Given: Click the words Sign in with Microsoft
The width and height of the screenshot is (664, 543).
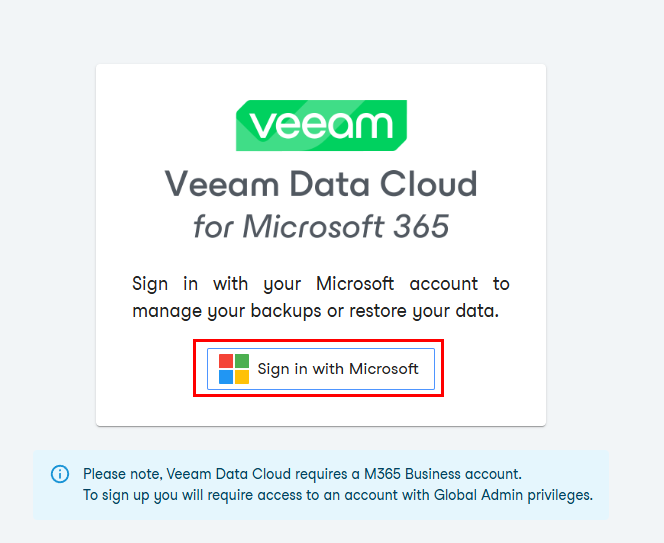Looking at the screenshot, I should click(338, 369).
